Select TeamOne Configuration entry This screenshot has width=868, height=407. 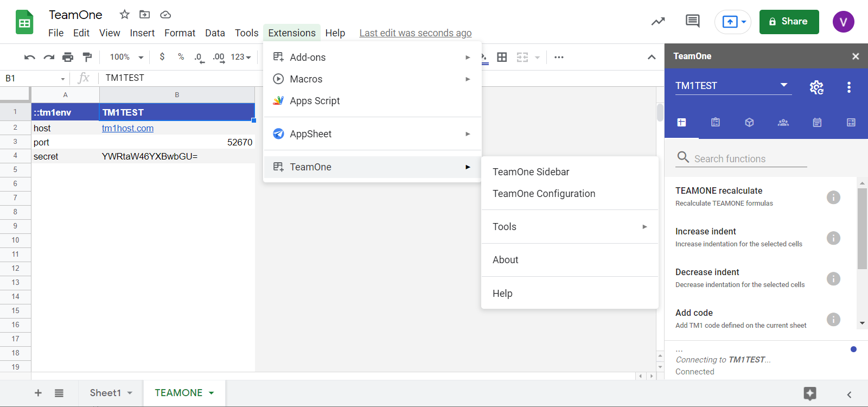pos(570,194)
